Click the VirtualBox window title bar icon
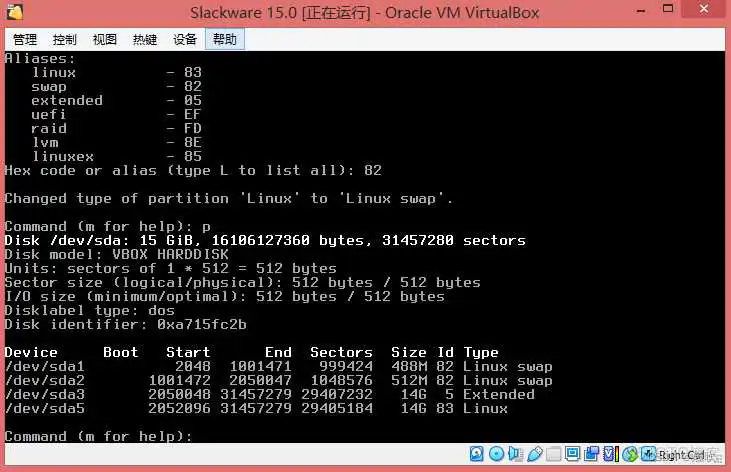The width and height of the screenshot is (731, 472). coord(14,12)
